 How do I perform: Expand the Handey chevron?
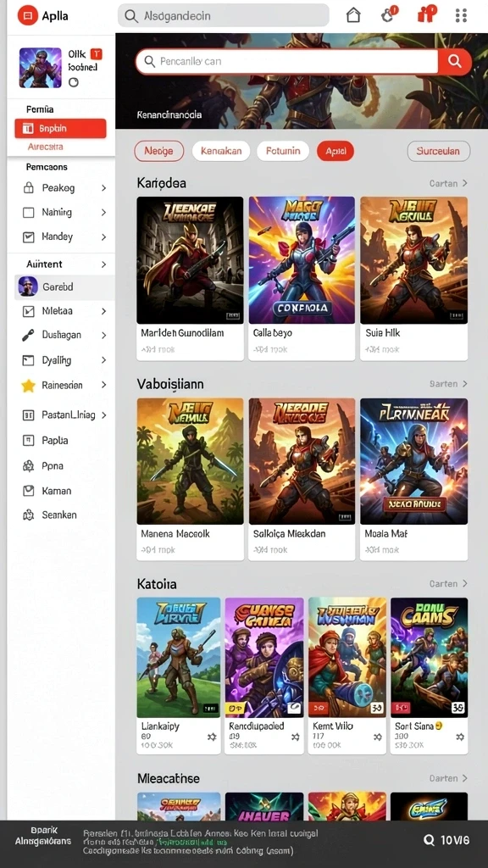click(x=103, y=237)
